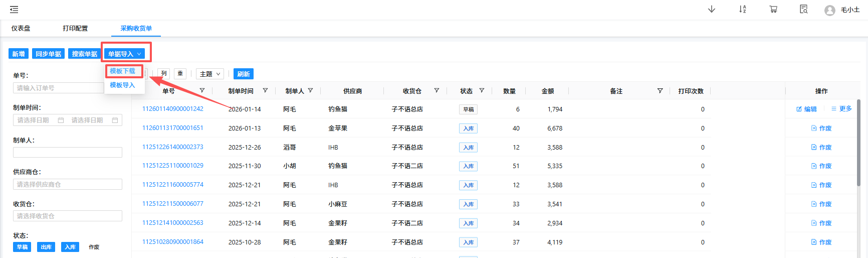Viewport: 868px width, 258px height.
Task: Click the 单号 order number input field
Action: tap(59, 88)
